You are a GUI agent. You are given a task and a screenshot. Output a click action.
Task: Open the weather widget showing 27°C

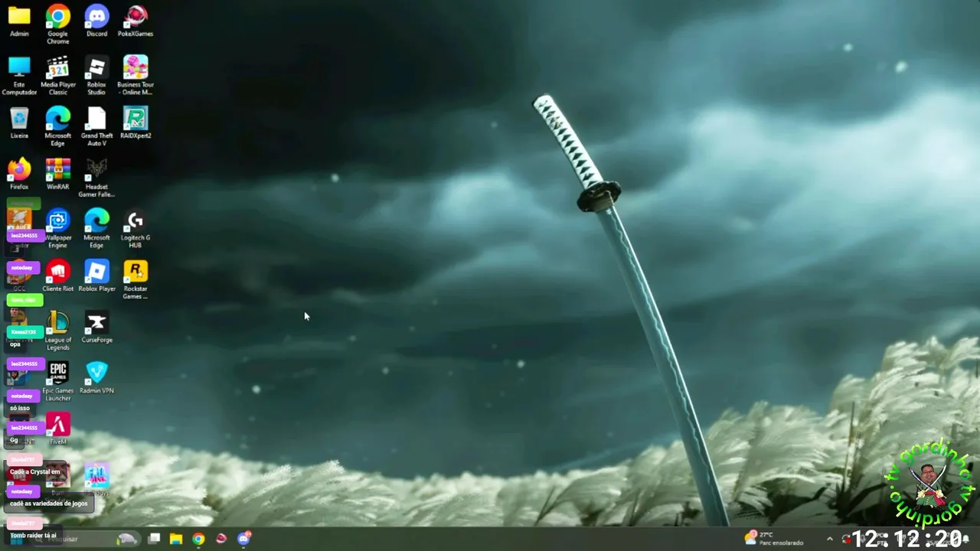[x=775, y=539]
